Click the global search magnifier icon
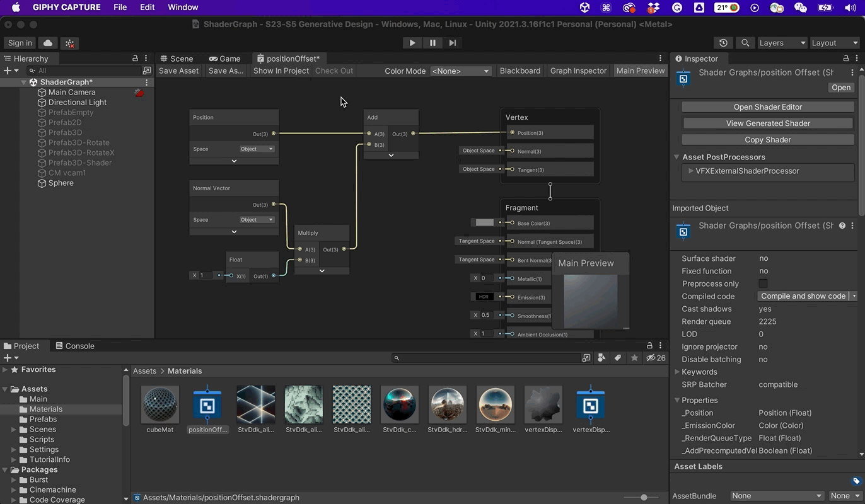 [x=745, y=43]
